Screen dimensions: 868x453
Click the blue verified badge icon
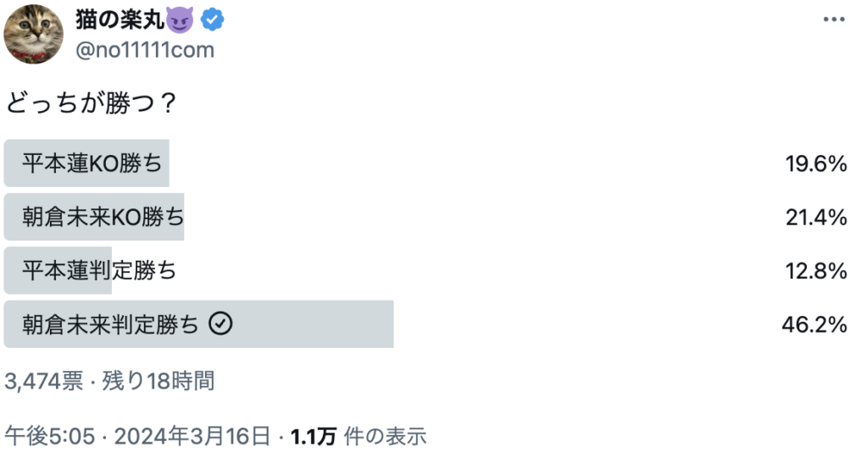[212, 20]
